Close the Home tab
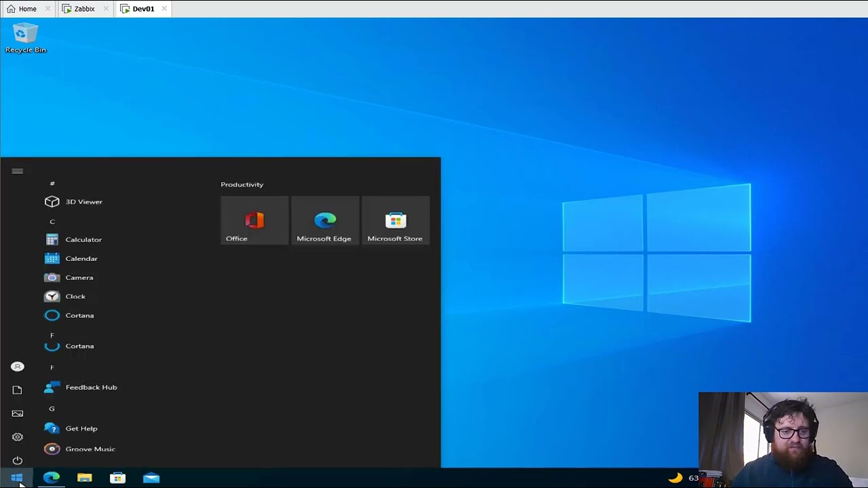 47,9
